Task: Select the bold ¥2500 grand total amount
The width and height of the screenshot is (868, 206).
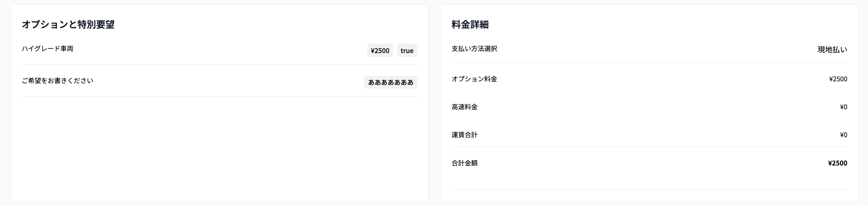Action: coord(838,163)
